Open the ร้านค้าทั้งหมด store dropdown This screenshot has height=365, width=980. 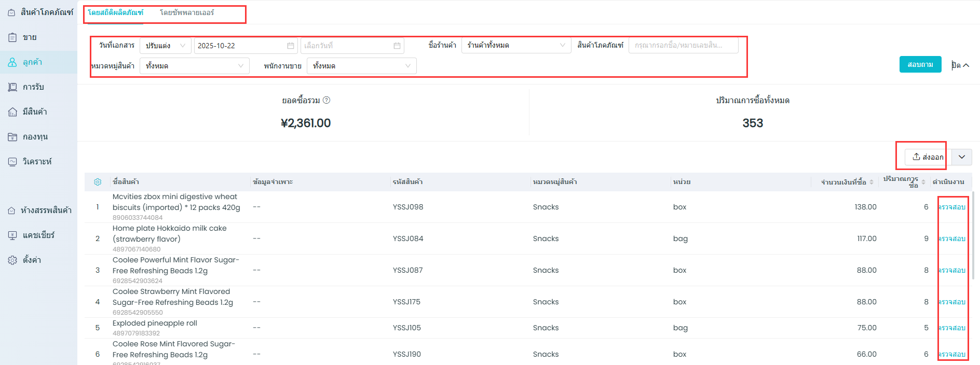515,46
